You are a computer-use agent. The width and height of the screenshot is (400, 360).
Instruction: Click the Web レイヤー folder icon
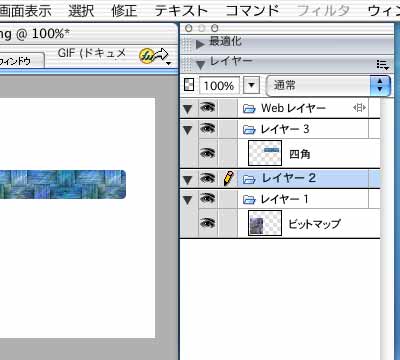pyautogui.click(x=249, y=108)
